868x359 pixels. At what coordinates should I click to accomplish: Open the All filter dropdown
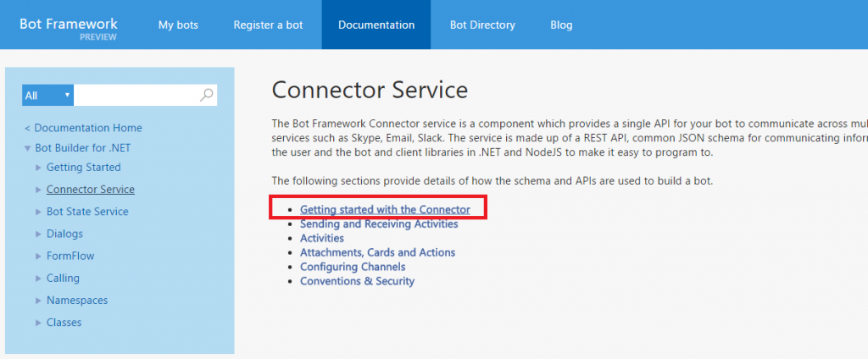coord(47,95)
